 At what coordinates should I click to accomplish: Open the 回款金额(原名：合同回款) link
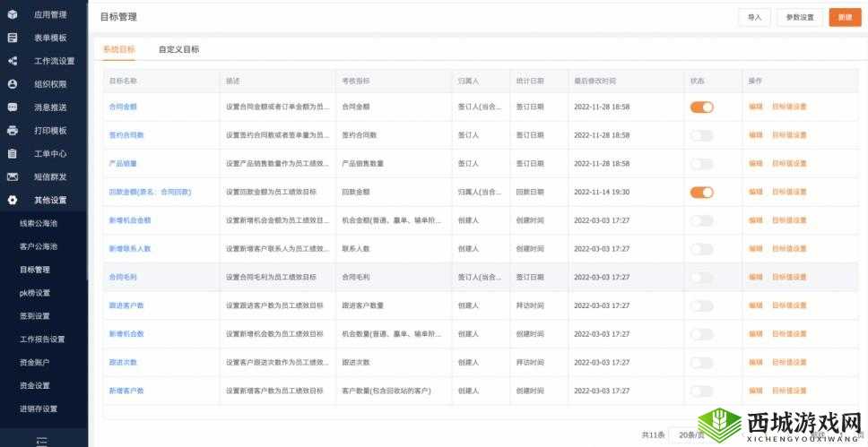click(x=150, y=192)
